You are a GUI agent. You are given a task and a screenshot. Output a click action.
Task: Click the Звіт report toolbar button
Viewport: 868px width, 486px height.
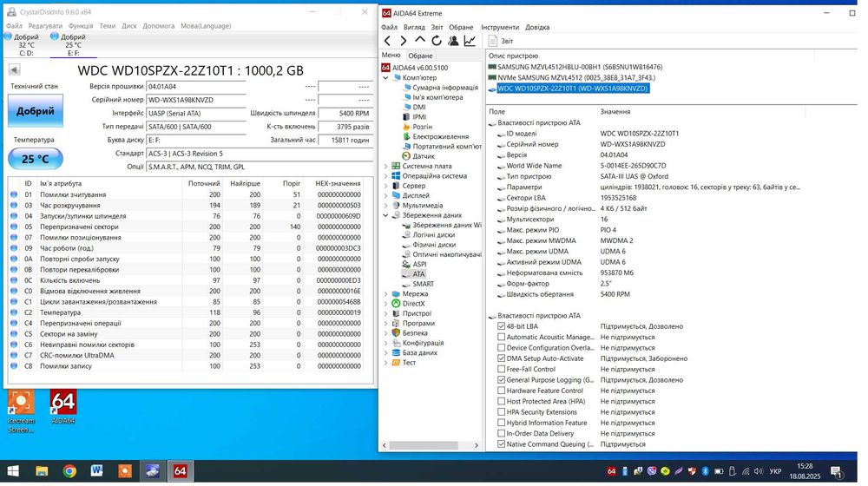coord(501,41)
